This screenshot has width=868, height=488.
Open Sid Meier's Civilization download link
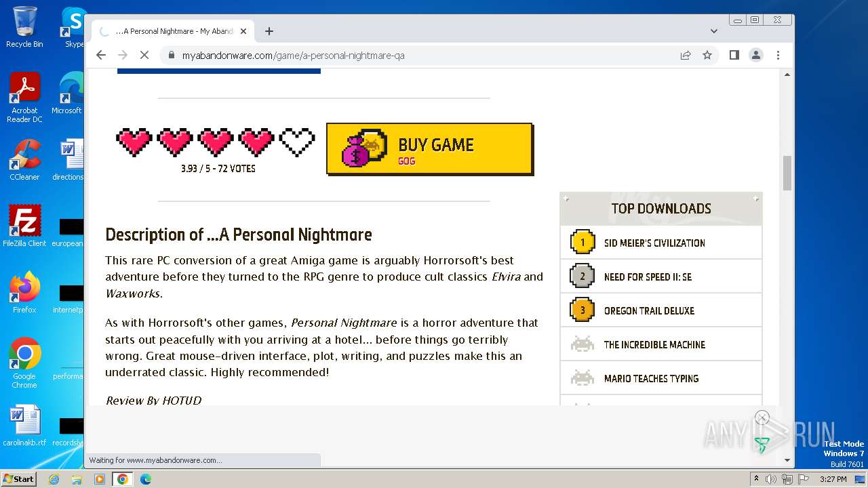tap(654, 243)
